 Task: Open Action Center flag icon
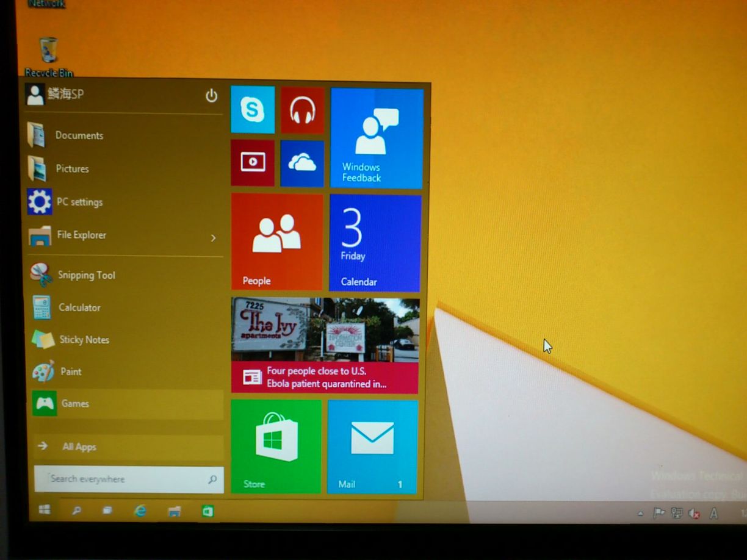[x=659, y=514]
